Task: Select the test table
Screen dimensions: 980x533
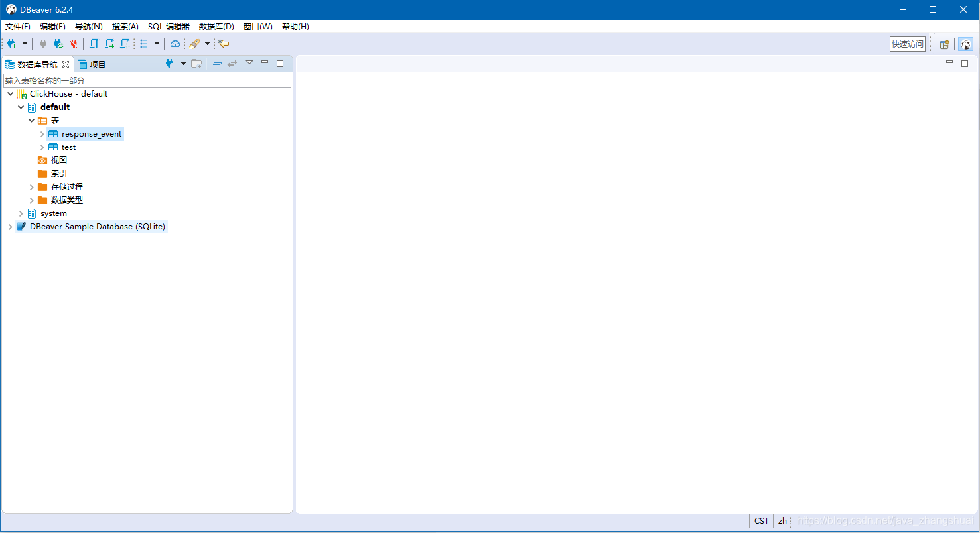Action: [x=68, y=147]
